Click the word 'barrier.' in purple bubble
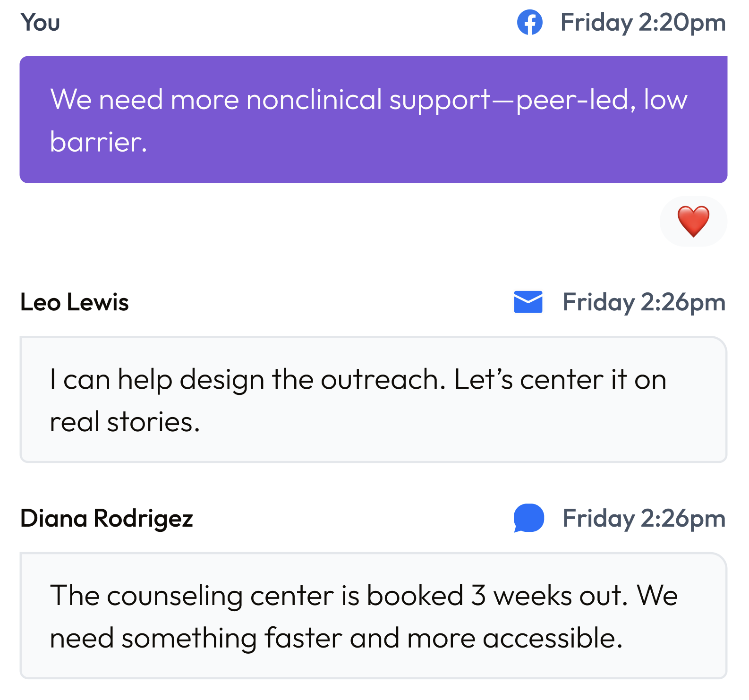Screen dimensions: 749x700 pos(99,142)
